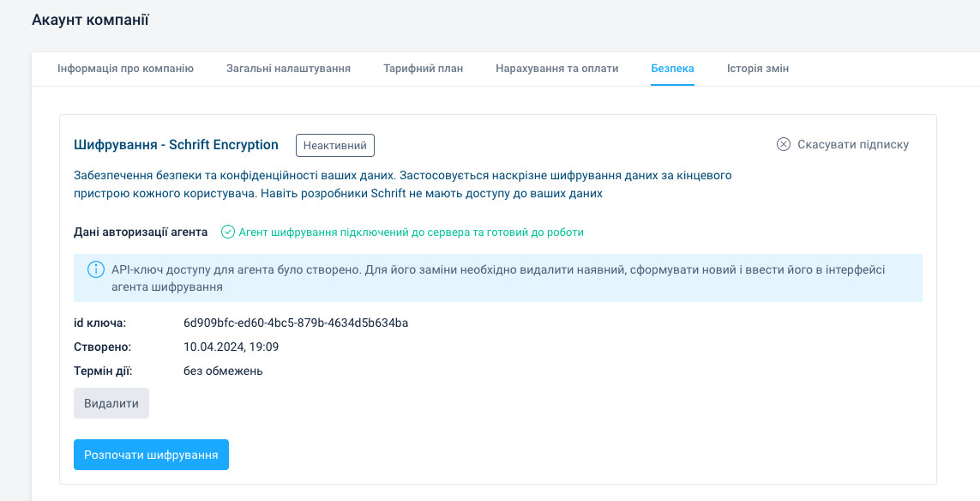Open the Інформація про компанію tab
This screenshot has height=501, width=980.
point(125,69)
